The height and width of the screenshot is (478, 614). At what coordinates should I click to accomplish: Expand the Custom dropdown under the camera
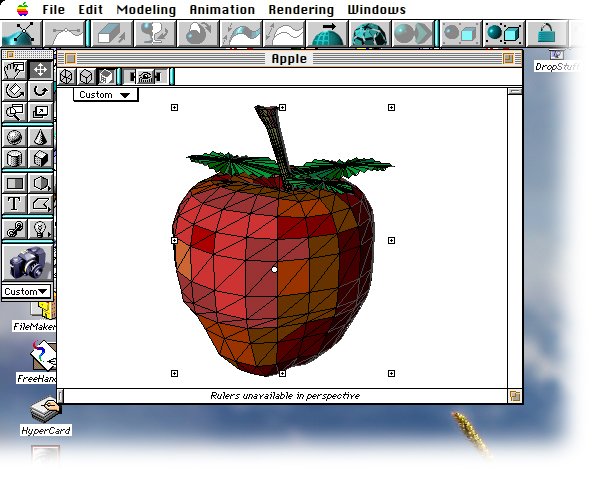click(26, 292)
